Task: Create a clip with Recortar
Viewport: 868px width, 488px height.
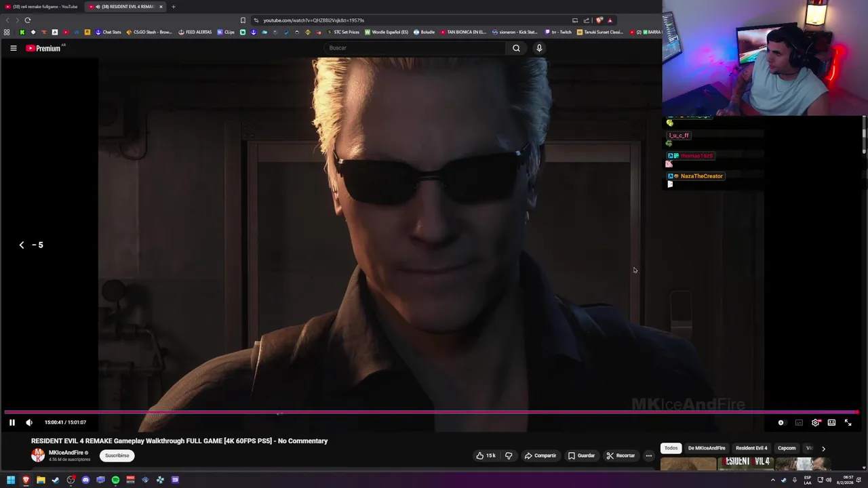Action: (x=620, y=455)
